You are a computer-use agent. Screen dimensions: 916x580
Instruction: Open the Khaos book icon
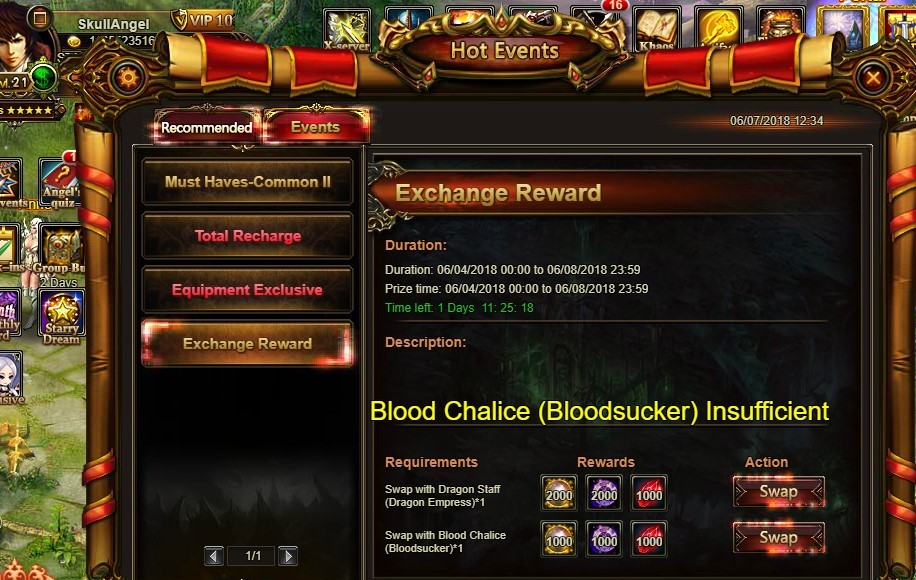click(657, 29)
